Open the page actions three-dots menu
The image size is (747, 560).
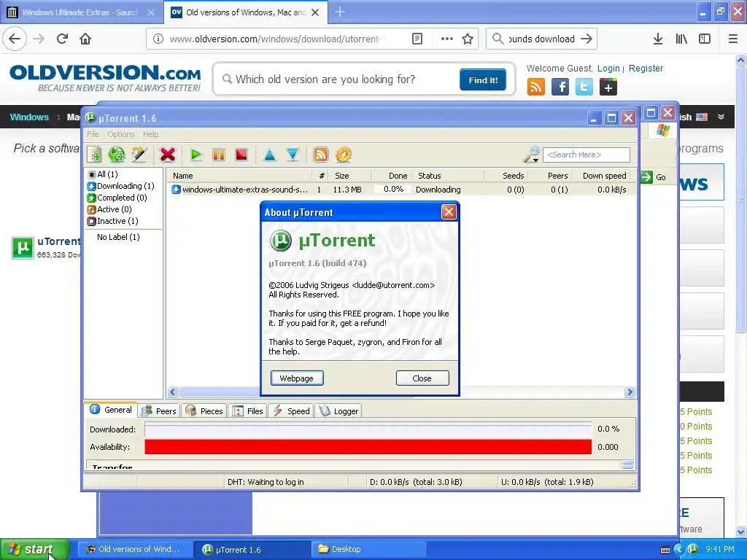click(447, 39)
